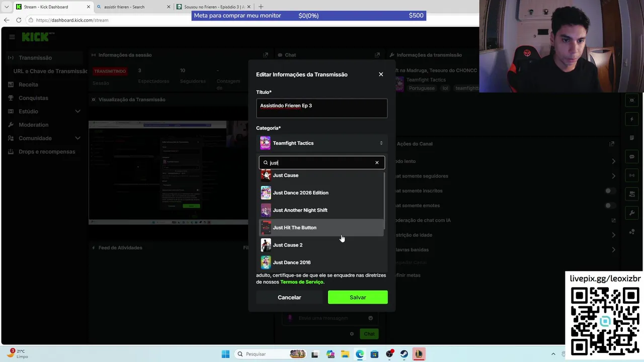
Task: Open Steam from the taskbar
Action: 404,354
